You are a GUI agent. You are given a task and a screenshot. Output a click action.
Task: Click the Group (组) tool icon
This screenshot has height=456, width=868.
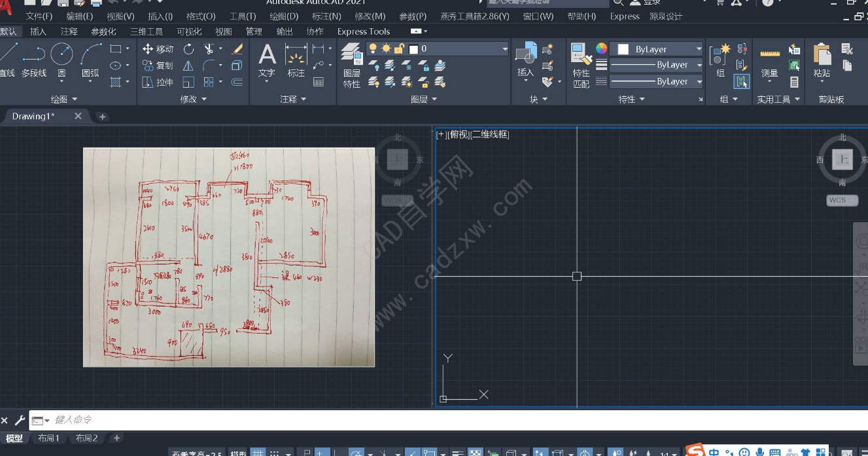pyautogui.click(x=721, y=60)
